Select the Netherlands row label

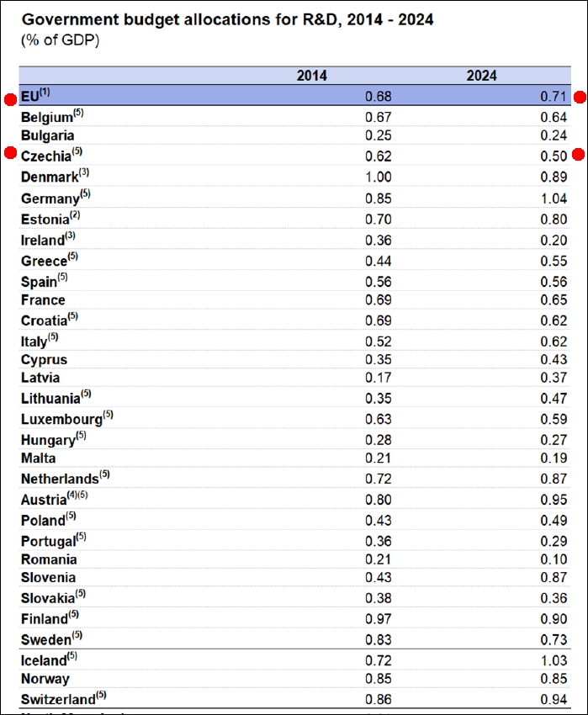(61, 479)
